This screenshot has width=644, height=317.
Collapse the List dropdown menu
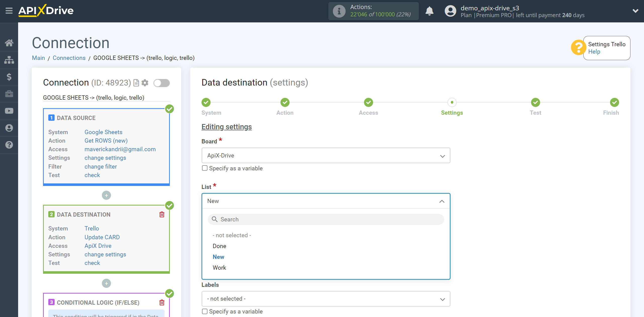coord(443,201)
